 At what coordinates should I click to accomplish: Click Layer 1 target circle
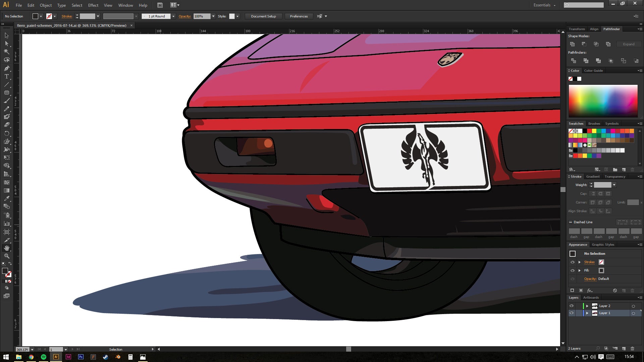coord(633,313)
